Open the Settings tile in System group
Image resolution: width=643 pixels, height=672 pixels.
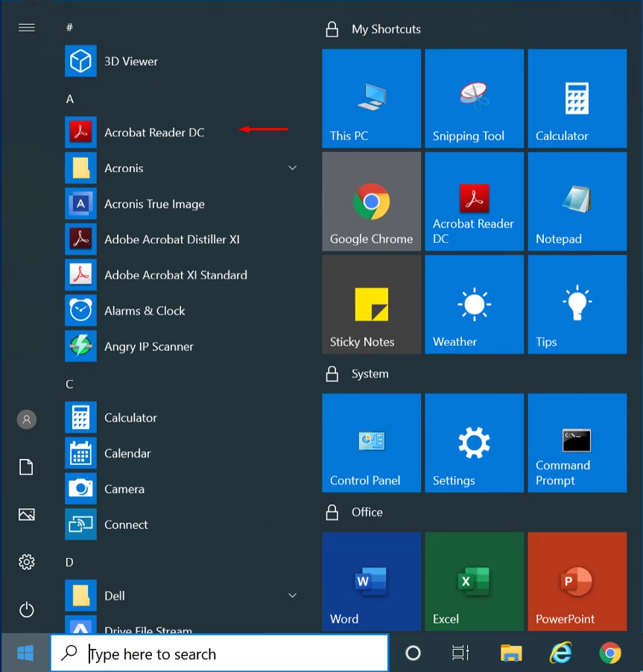point(474,443)
